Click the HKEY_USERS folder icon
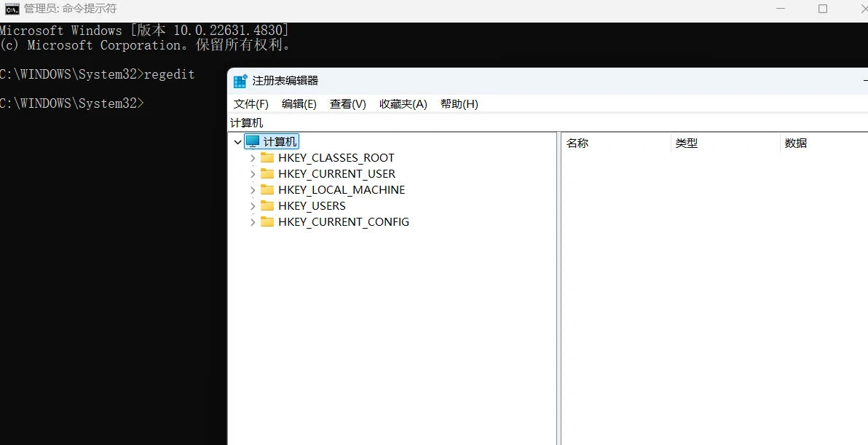 click(267, 205)
